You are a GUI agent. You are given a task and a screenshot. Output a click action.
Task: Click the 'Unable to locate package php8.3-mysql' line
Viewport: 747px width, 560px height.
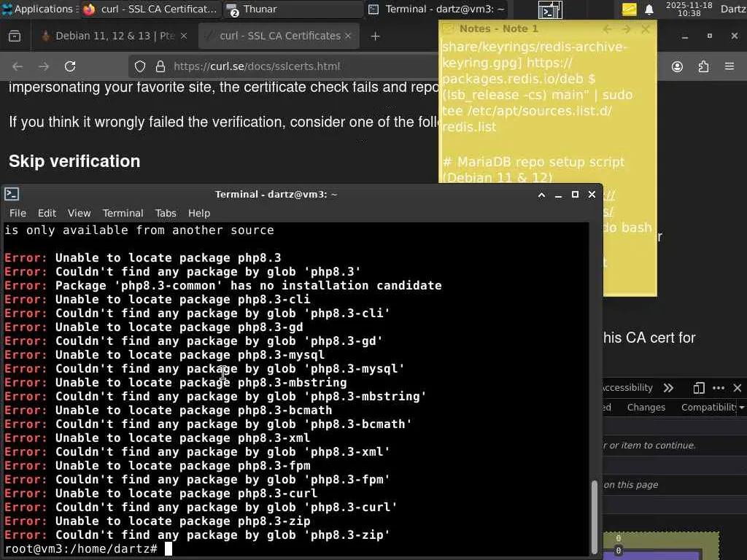pos(165,355)
